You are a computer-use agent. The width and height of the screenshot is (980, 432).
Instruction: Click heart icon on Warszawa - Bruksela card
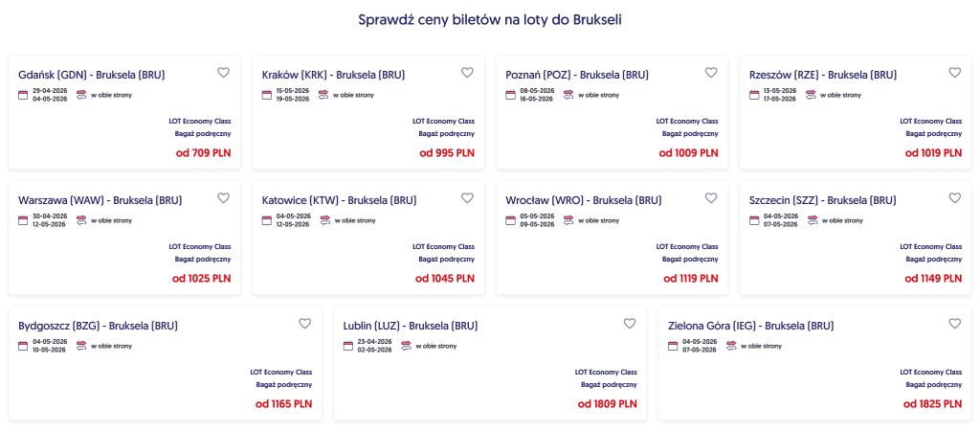(x=224, y=198)
